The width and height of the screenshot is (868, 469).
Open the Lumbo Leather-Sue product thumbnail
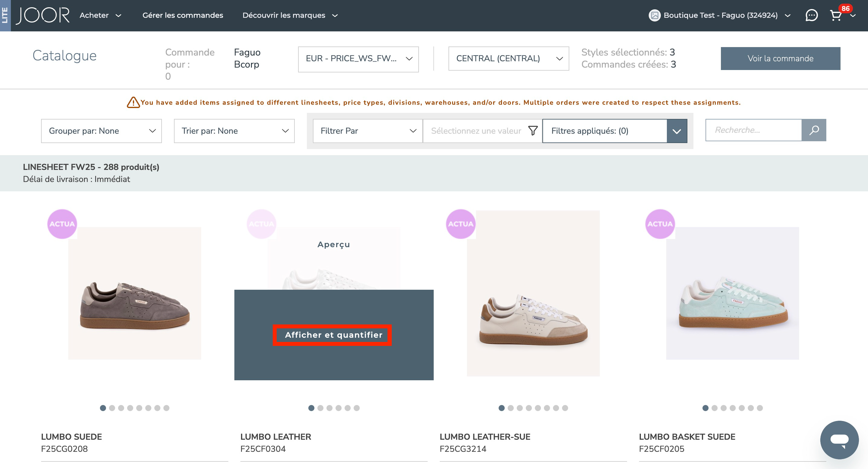533,294
